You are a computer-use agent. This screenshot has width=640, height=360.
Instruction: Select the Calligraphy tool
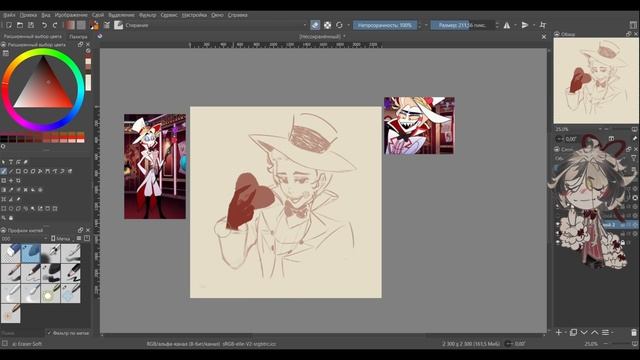tap(26, 162)
